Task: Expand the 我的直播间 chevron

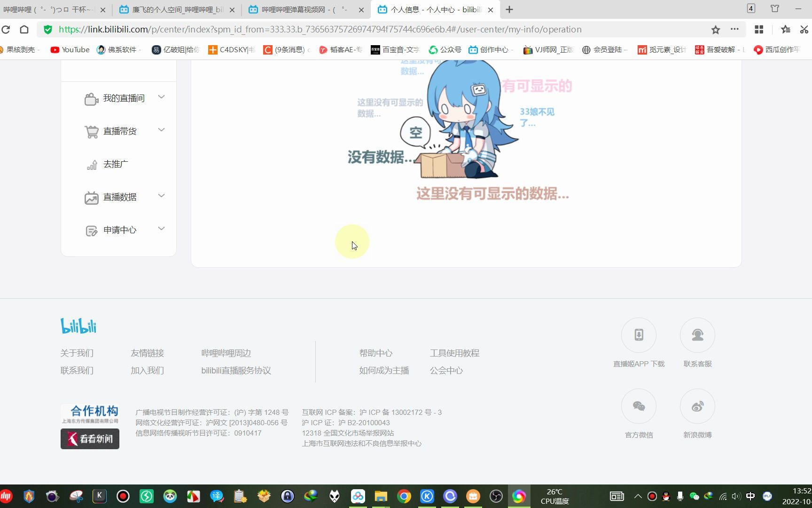Action: click(161, 97)
